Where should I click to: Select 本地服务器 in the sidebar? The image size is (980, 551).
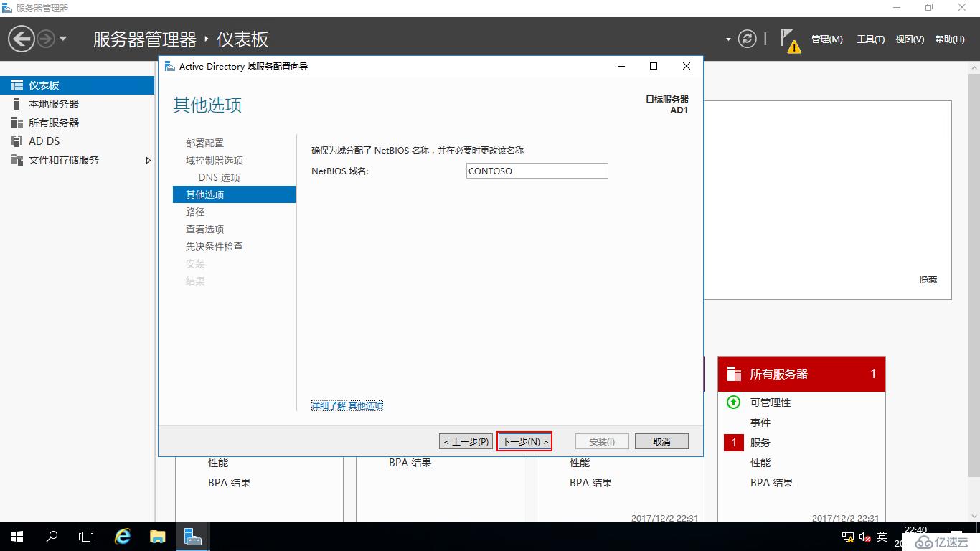click(x=77, y=104)
